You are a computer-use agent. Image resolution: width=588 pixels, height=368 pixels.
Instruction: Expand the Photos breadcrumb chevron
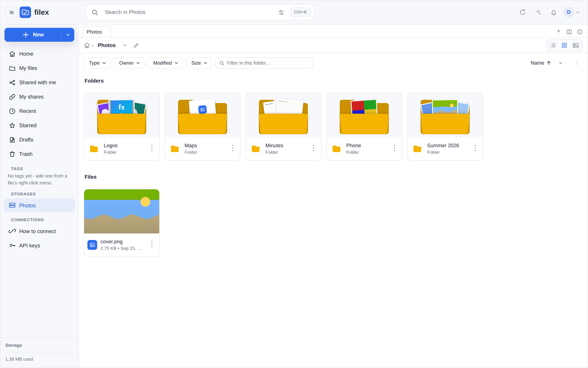(x=125, y=46)
